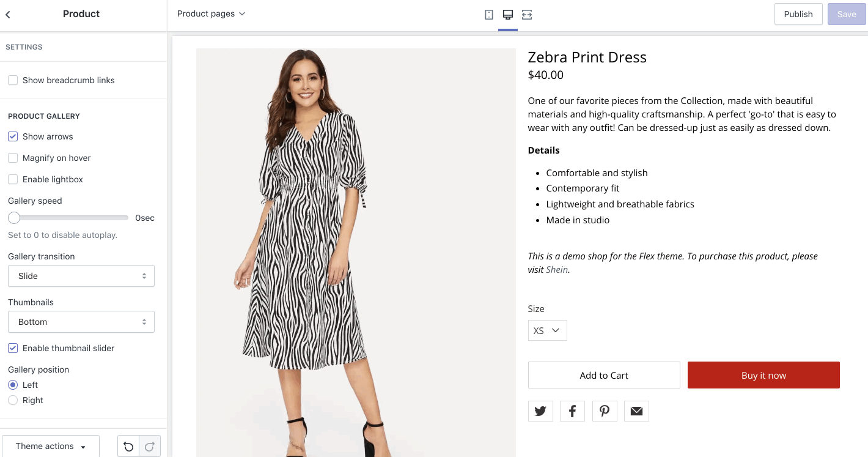Click the back arrow beside Product

click(x=8, y=14)
